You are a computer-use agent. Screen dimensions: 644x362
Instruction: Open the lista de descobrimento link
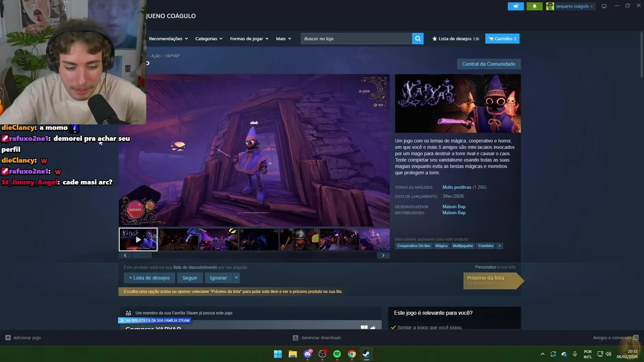coord(195,267)
